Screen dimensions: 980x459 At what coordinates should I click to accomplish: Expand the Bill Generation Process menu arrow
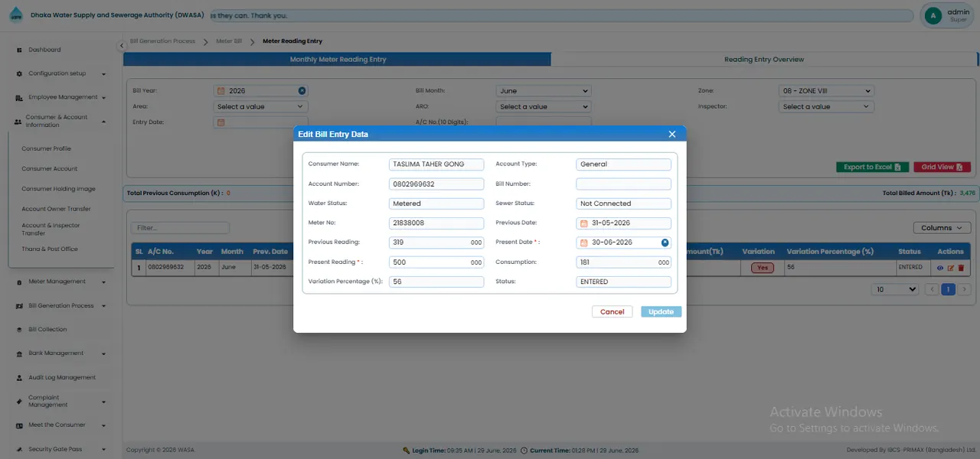tap(103, 306)
